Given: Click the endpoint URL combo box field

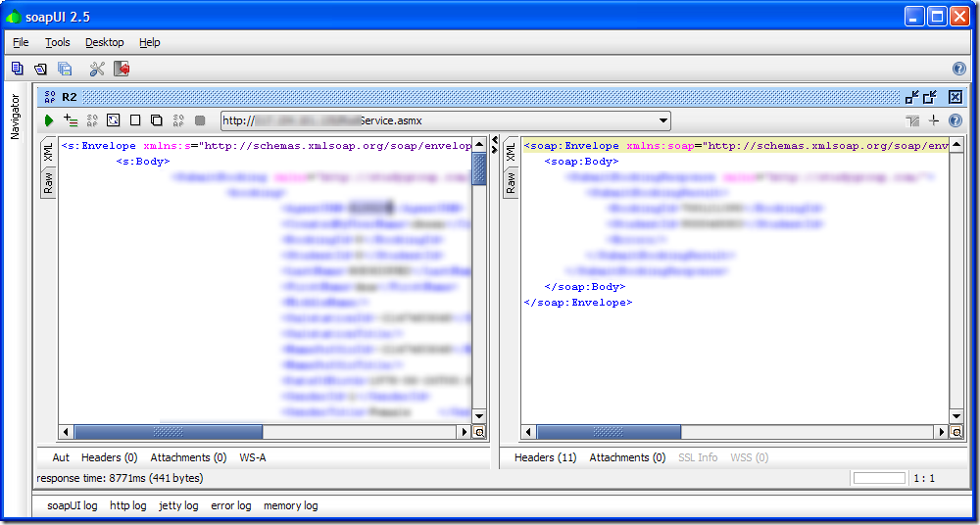Looking at the screenshot, I should click(x=445, y=120).
